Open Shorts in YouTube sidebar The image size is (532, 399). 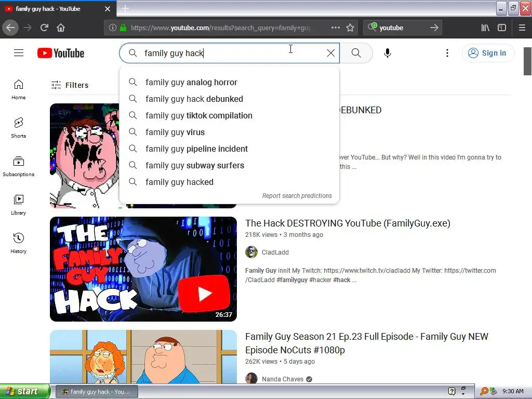[x=19, y=128]
